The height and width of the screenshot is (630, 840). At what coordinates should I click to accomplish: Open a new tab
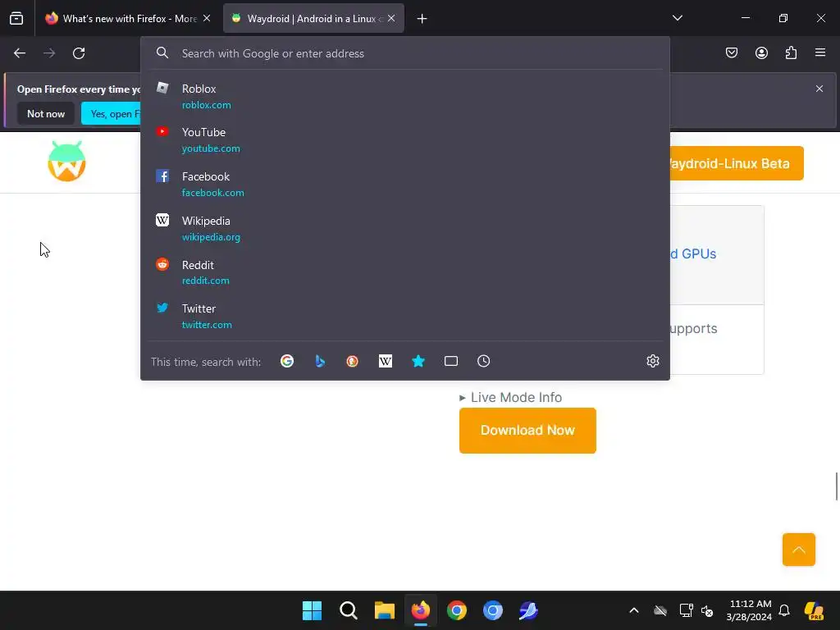point(422,19)
